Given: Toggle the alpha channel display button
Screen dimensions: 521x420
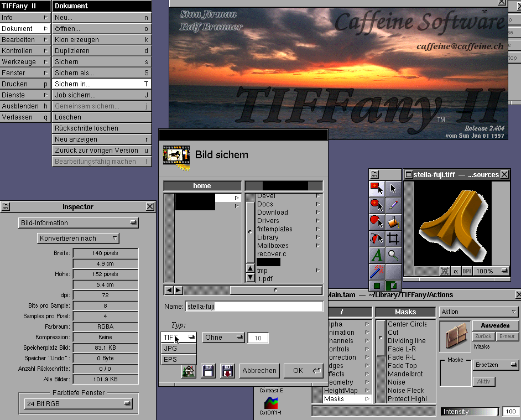Looking at the screenshot, I should [x=456, y=271].
